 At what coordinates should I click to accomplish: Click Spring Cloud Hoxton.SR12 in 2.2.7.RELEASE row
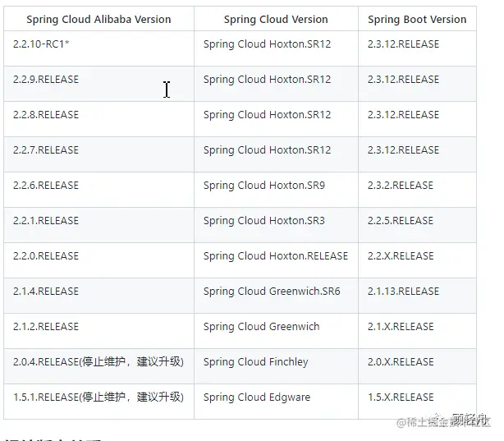coord(276,154)
